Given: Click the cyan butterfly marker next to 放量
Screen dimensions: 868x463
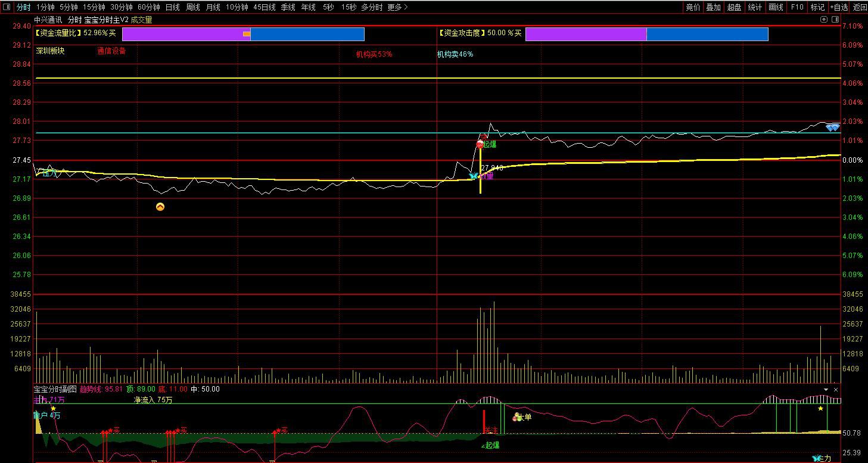Looking at the screenshot, I should click(474, 176).
